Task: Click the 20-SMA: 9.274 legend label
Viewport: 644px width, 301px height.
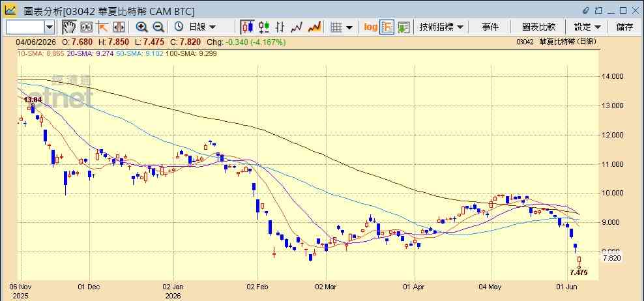Action: pyautogui.click(x=91, y=53)
